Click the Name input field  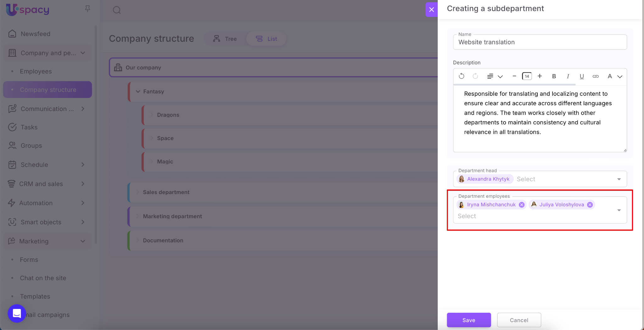tap(540, 42)
